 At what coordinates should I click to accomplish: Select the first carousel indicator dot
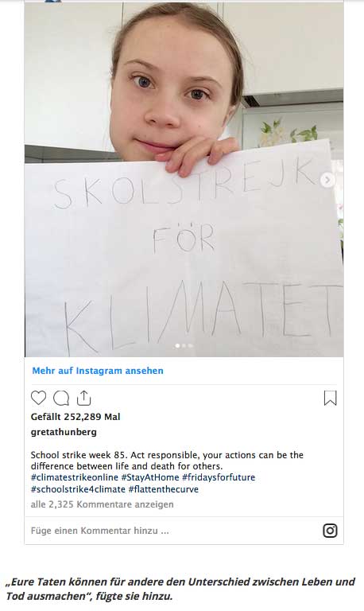point(178,345)
